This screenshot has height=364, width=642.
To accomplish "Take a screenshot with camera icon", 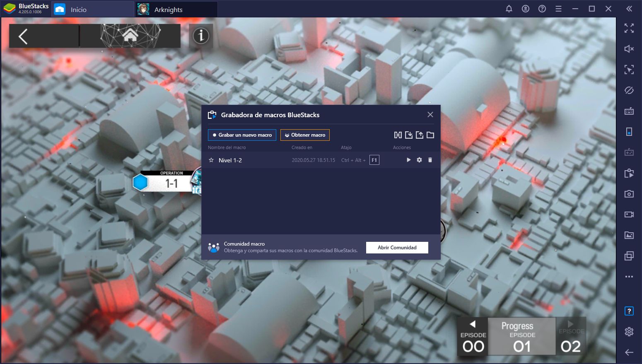I will pos(629,194).
